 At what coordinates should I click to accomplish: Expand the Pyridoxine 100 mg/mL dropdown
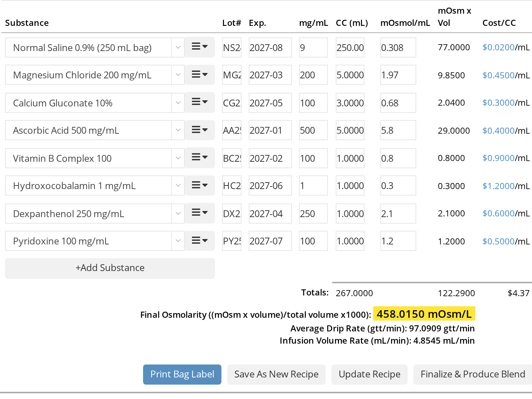click(x=178, y=241)
